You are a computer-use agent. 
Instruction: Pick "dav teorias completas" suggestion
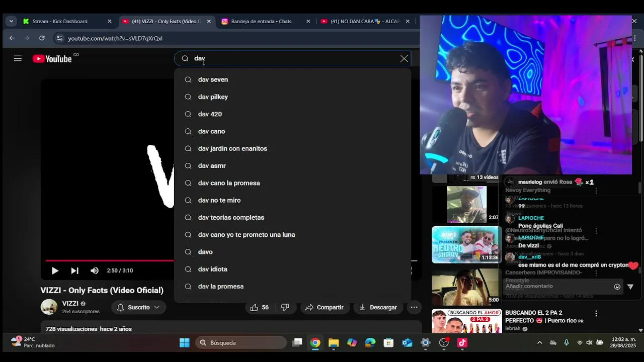pyautogui.click(x=292, y=217)
